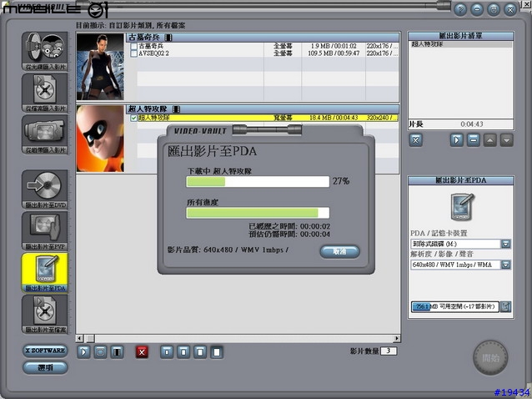This screenshot has width=532, height=399.
Task: Select export video to PVP (匯出影片至PVP)
Action: tap(45, 231)
